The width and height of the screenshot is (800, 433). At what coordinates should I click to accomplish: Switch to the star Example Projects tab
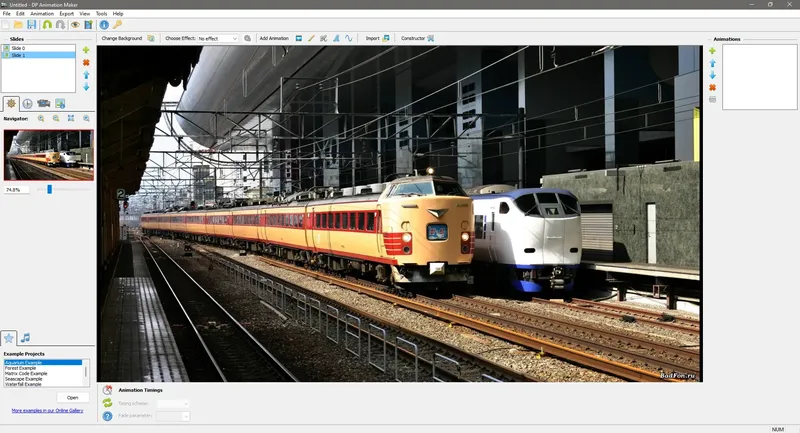(x=9, y=338)
